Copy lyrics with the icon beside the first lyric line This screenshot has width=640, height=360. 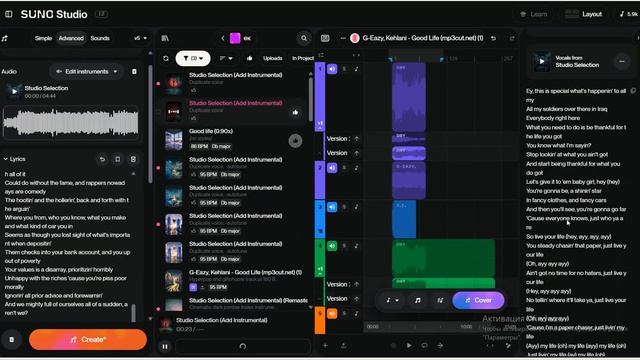point(633,91)
